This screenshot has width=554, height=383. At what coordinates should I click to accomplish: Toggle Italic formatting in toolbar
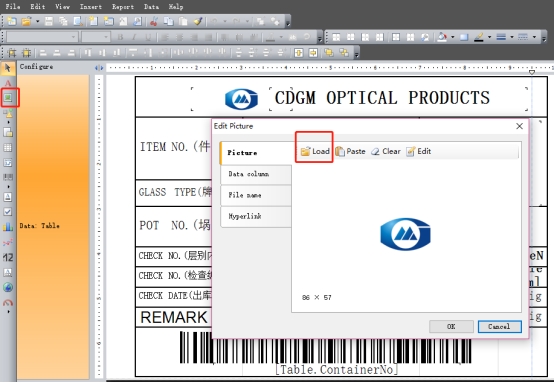(134, 37)
